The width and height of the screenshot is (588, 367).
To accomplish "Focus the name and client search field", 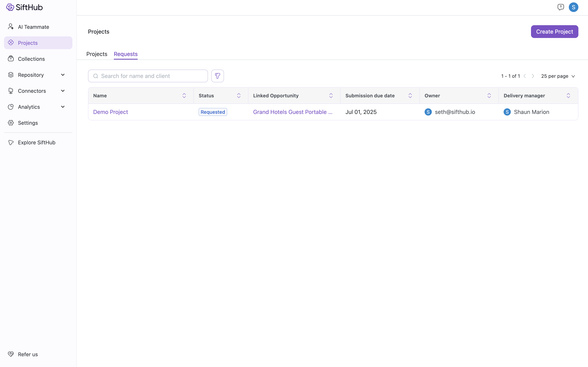I will 151,76.
